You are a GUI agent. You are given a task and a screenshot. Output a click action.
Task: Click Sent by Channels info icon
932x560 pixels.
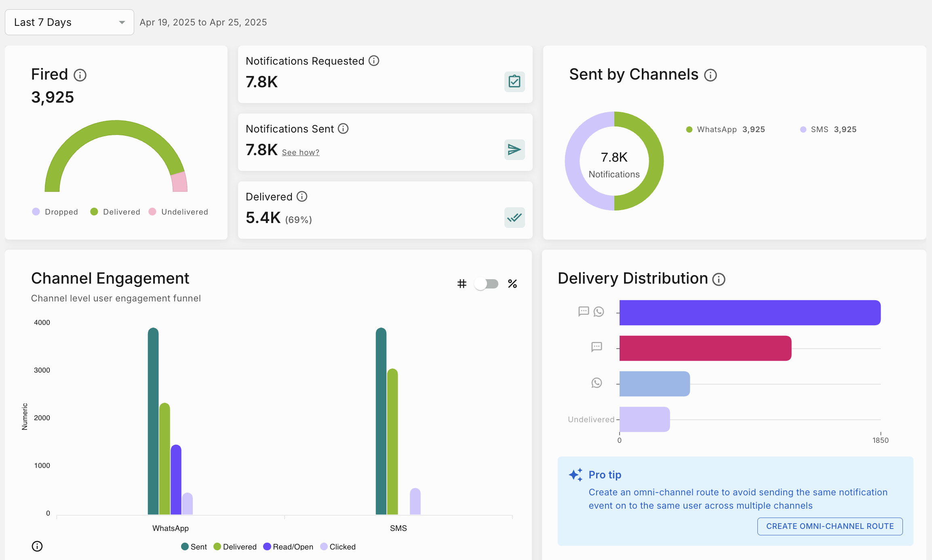(711, 75)
